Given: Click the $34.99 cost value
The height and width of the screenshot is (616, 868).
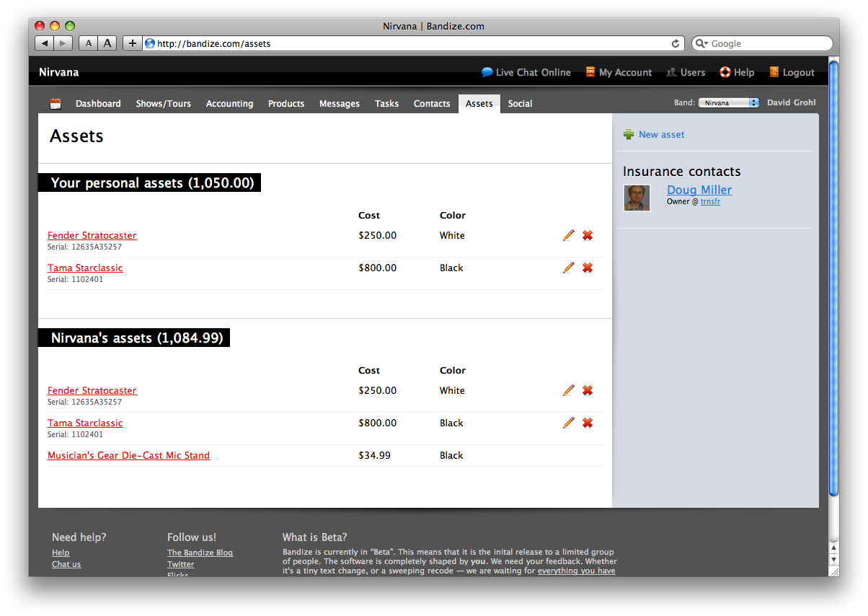Looking at the screenshot, I should click(375, 455).
